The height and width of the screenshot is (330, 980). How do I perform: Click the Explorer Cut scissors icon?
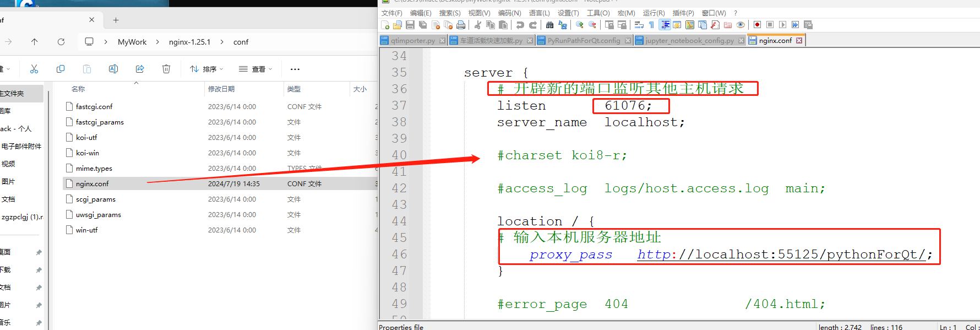[34, 69]
